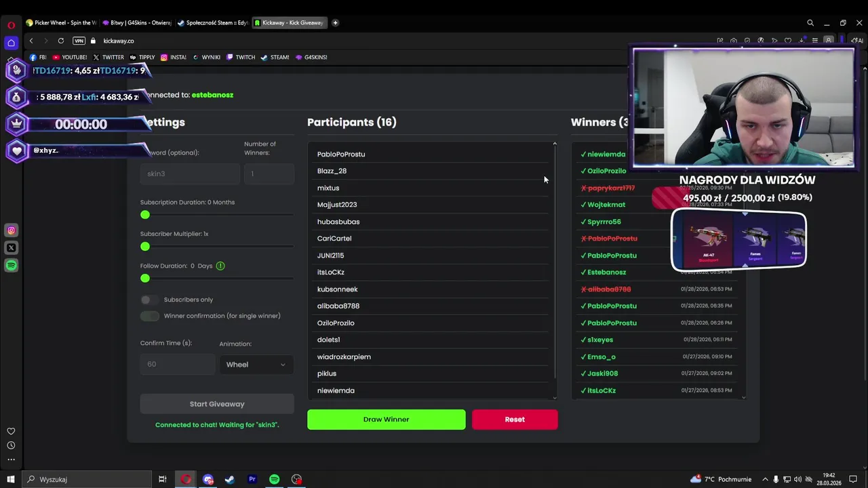Screen dimensions: 868x488
Task: Open the Opera icon on the taskbar
Action: click(186, 479)
